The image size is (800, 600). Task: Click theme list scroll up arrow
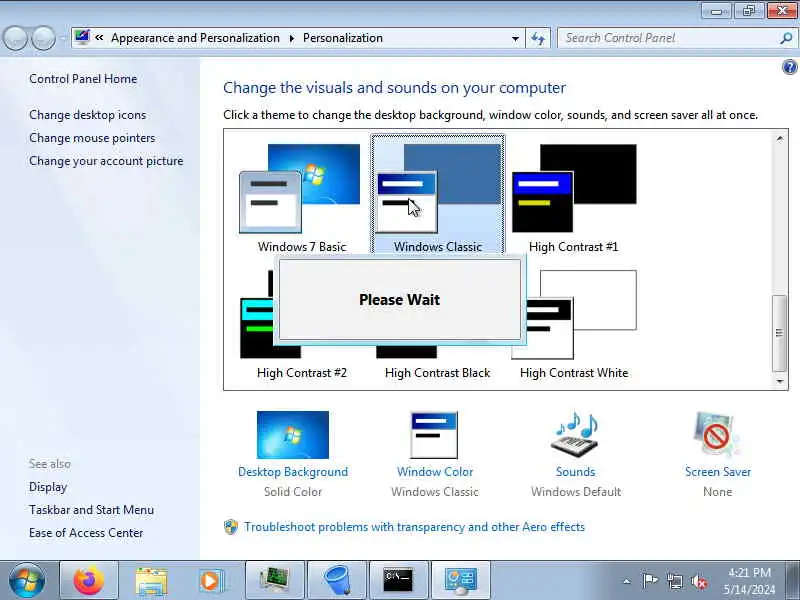tap(780, 139)
